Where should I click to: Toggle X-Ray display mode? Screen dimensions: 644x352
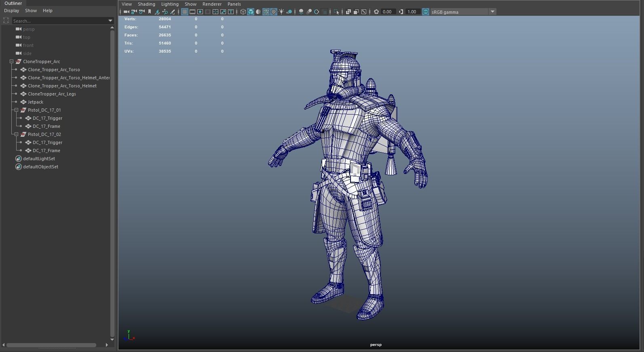tap(348, 12)
